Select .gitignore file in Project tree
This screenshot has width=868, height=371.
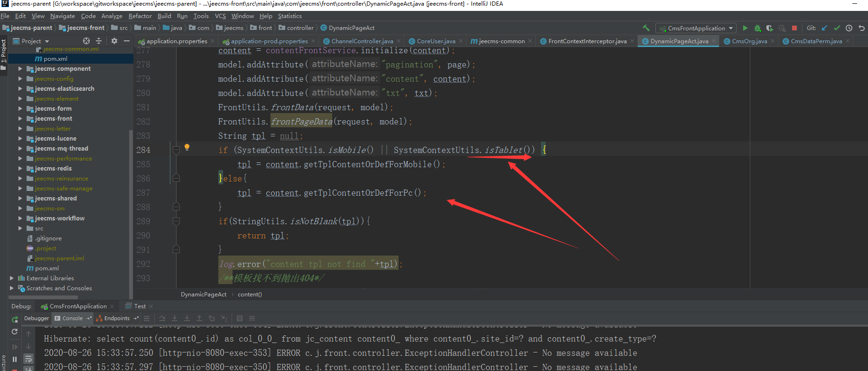(48, 238)
